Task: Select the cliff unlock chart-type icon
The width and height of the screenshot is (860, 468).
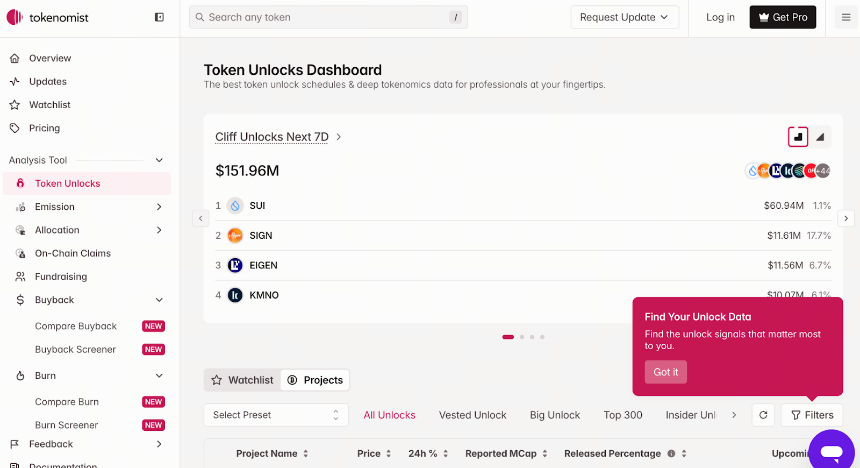Action: point(797,137)
